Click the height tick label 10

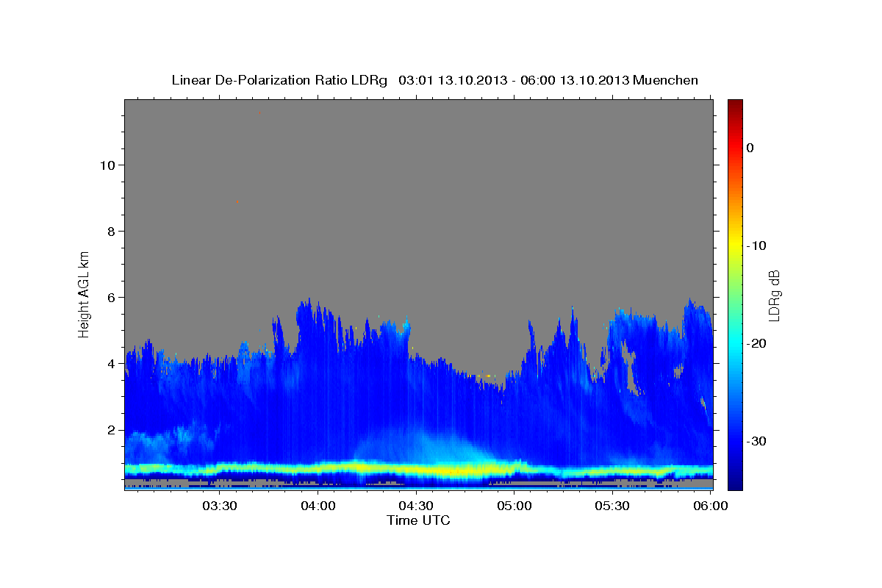coord(106,165)
